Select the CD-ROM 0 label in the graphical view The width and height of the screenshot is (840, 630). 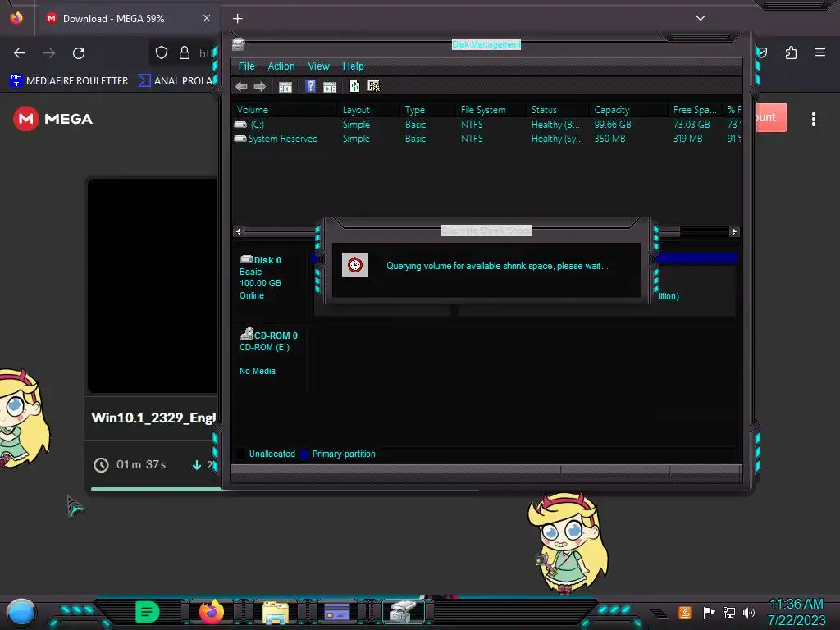tap(276, 336)
